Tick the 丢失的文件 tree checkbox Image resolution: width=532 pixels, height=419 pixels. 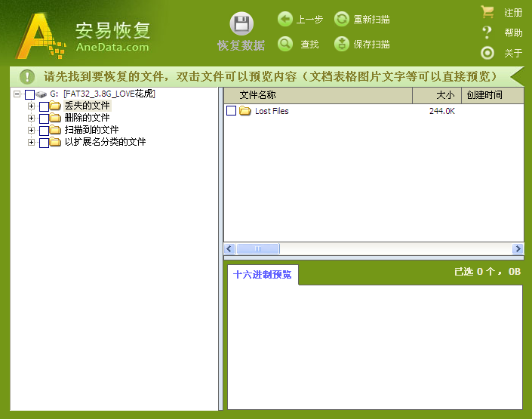click(x=44, y=106)
